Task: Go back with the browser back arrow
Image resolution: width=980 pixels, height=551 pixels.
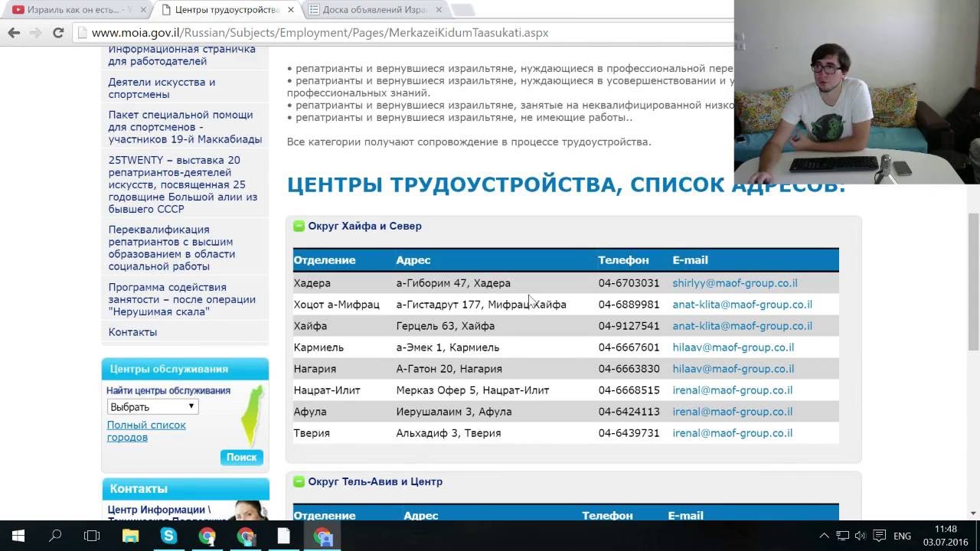Action: (x=14, y=33)
